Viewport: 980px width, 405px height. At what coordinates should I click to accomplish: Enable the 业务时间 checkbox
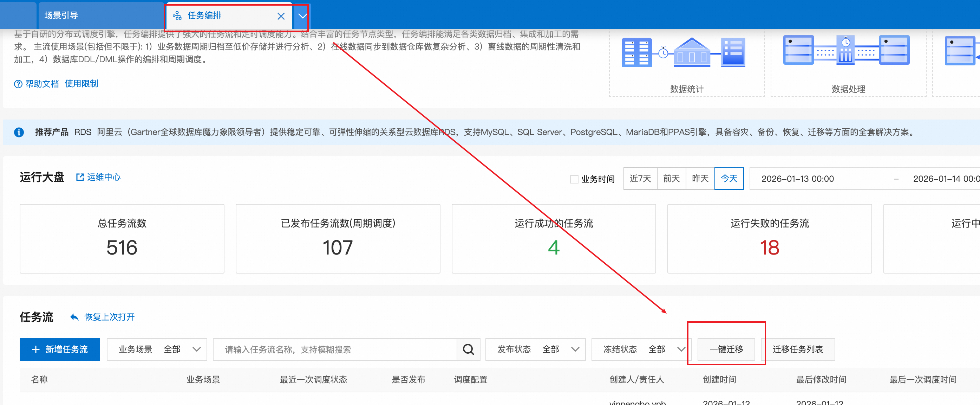[574, 179]
